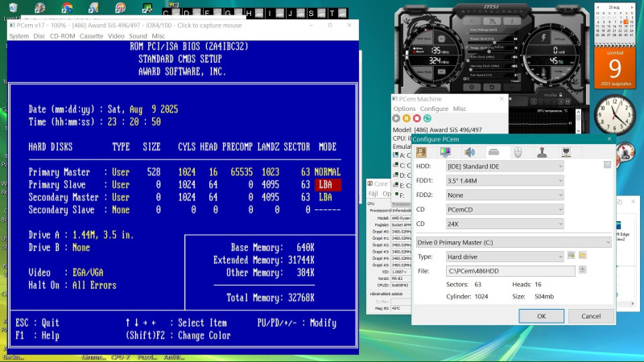Open the Network tab icon in Configure PCem
The height and width of the screenshot is (362, 644).
click(567, 152)
